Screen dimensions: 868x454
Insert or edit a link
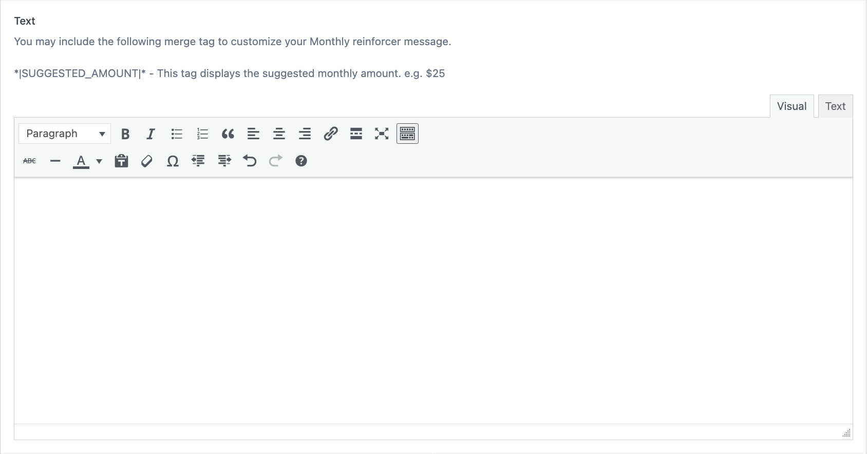330,134
